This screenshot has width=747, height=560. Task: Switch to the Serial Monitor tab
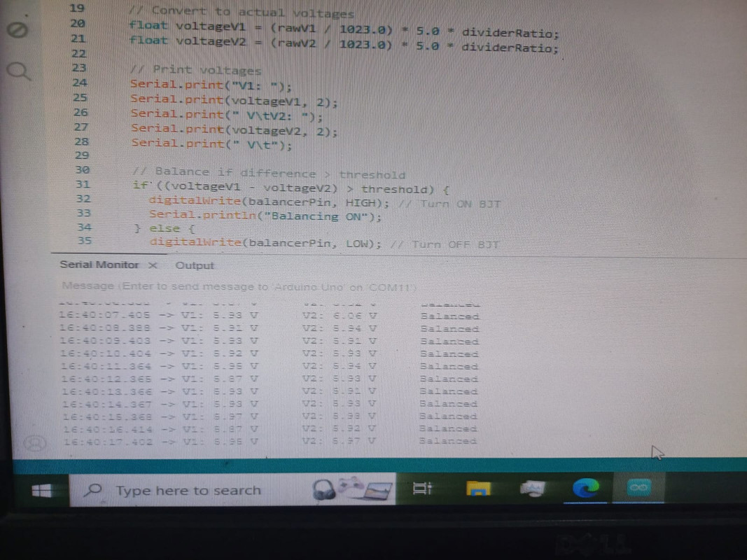[x=99, y=265]
